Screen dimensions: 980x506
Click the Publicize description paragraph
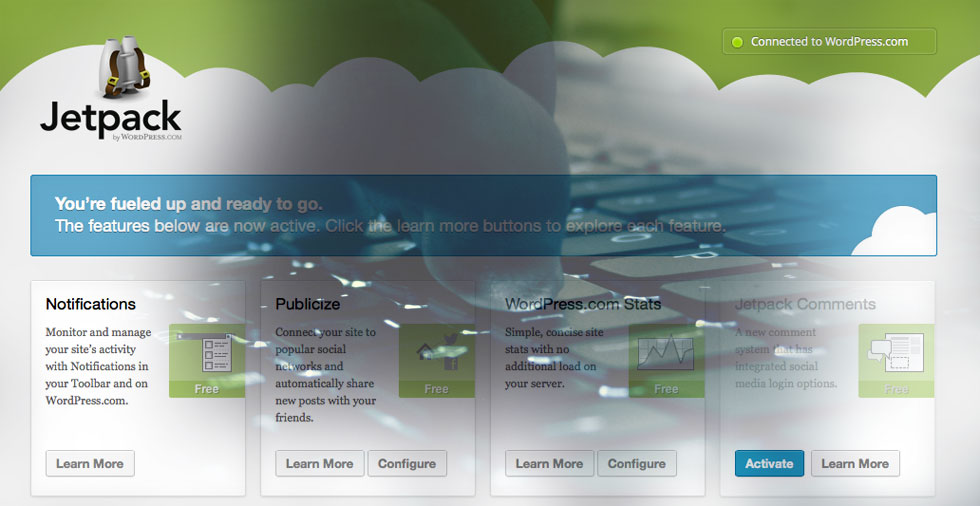pos(326,375)
